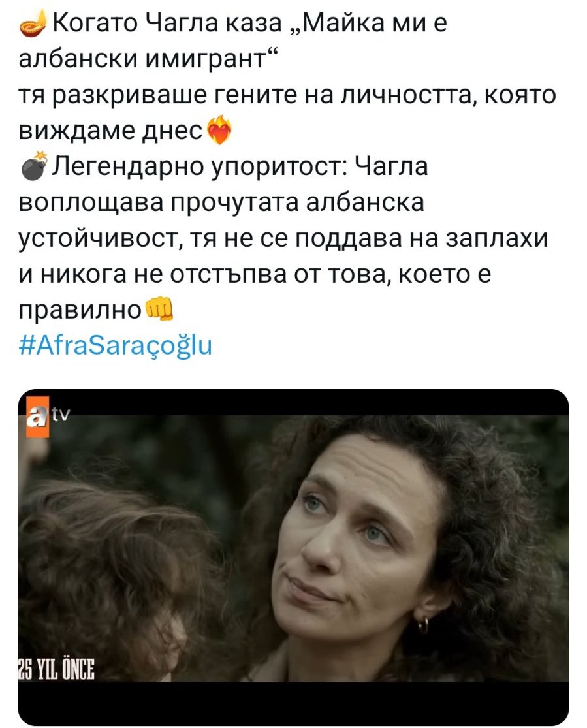This screenshot has height=728, width=587.
Task: Click the word правилно in the post
Action: click(80, 311)
